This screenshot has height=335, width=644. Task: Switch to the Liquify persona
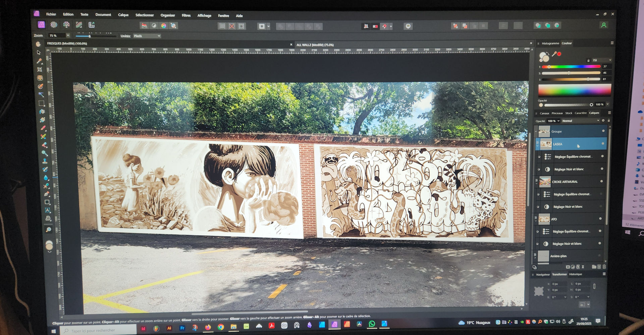54,25
